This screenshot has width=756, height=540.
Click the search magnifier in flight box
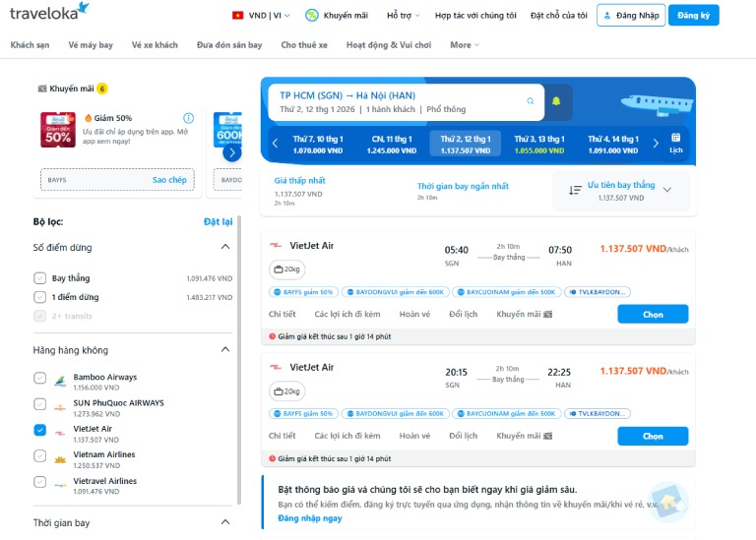[x=530, y=101]
